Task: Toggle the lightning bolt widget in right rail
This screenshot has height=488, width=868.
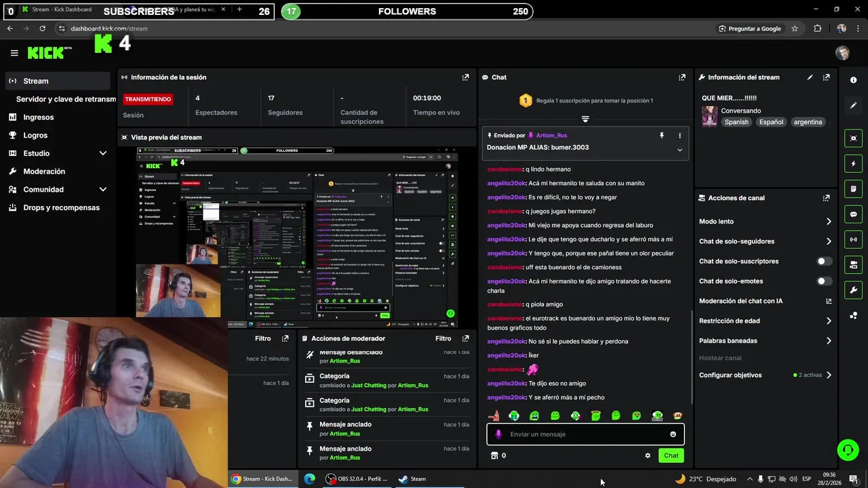Action: coord(853,163)
